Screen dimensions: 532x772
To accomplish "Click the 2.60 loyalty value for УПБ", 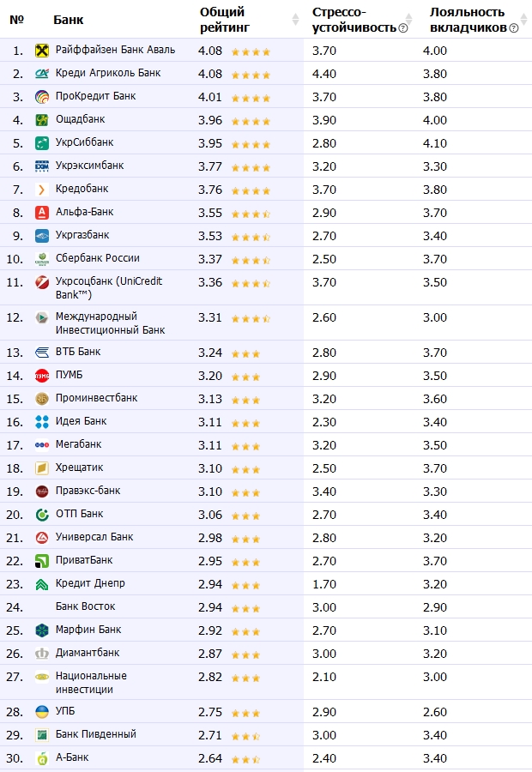I will tap(435, 712).
